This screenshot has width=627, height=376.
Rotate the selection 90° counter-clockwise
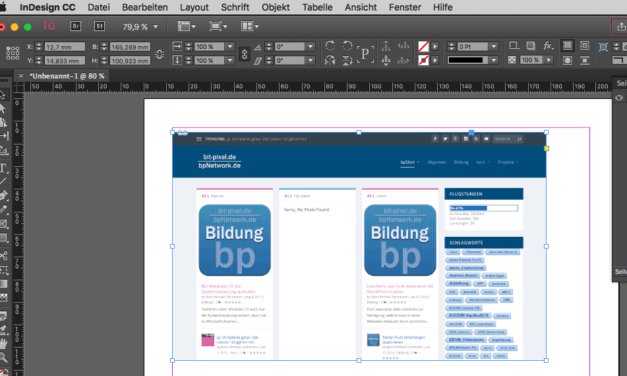point(347,46)
